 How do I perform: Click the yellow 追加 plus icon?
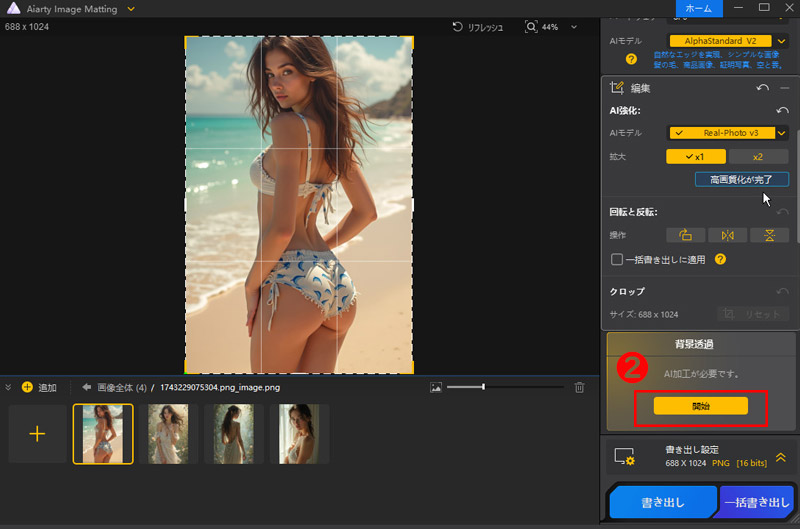(x=27, y=387)
